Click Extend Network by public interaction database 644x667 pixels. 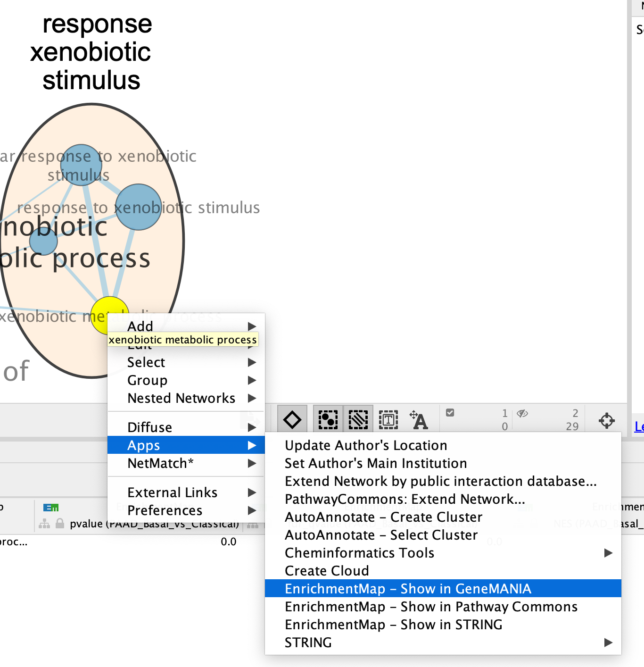[440, 481]
